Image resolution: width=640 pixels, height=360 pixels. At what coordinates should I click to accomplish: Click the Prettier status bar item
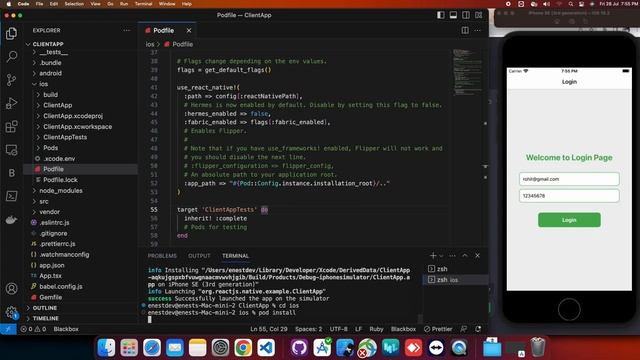[x=438, y=329]
